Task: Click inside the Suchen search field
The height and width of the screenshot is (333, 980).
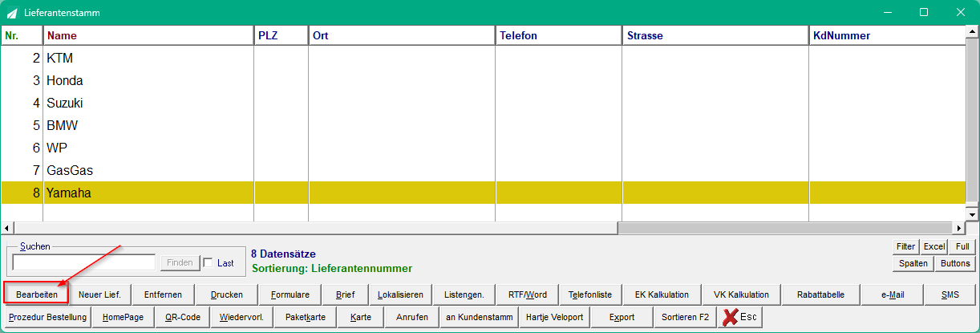Action: click(83, 262)
